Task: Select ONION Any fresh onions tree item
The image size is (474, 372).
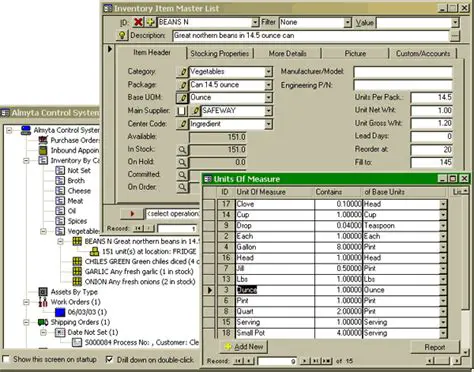Action: pyautogui.click(x=140, y=282)
